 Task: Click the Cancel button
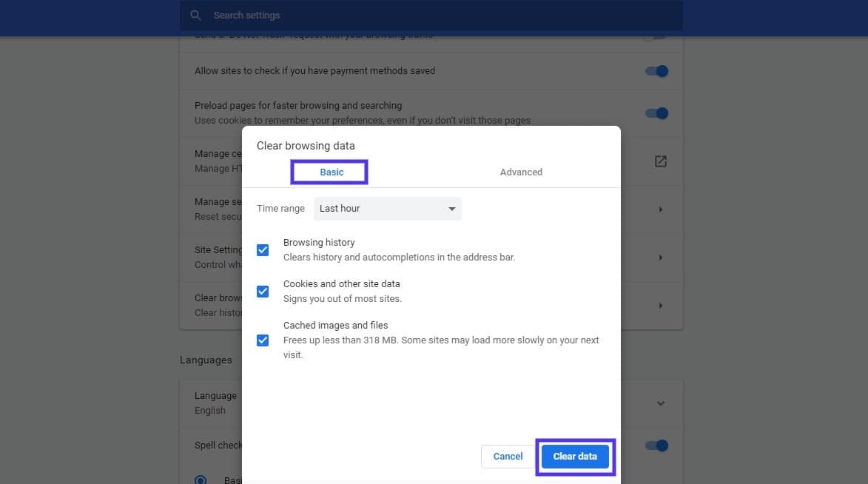508,457
